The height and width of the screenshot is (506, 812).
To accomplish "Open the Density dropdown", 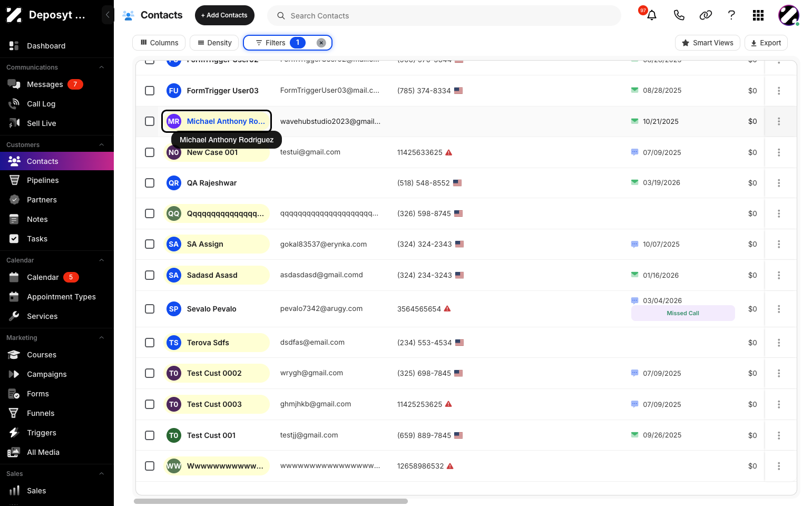I will (214, 43).
